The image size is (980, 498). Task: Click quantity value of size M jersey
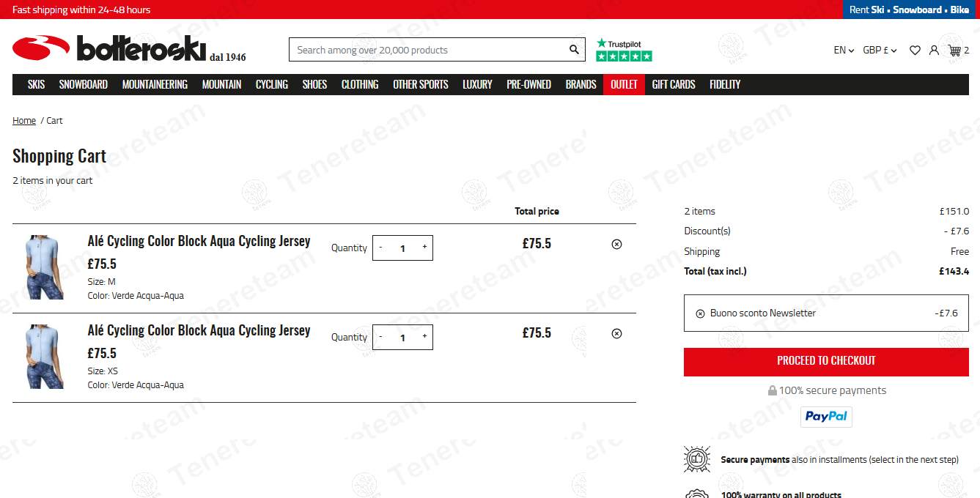tap(402, 248)
